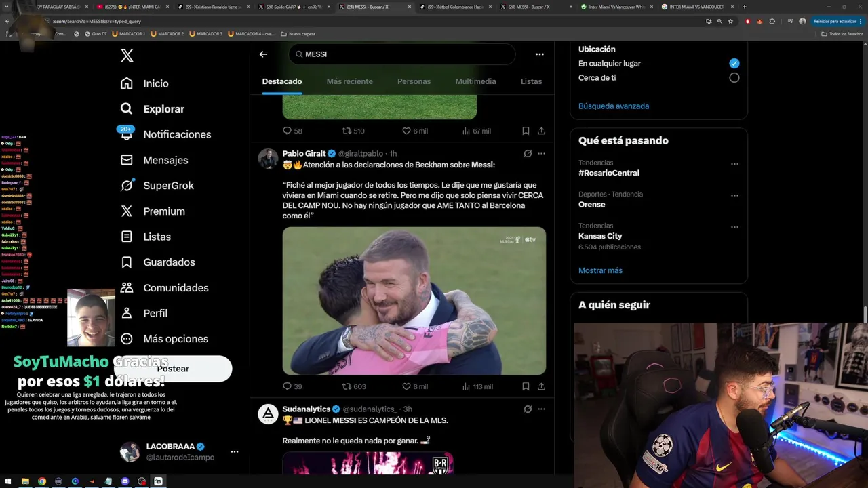The height and width of the screenshot is (488, 868).
Task: Open Premium in the sidebar
Action: [x=153, y=211]
